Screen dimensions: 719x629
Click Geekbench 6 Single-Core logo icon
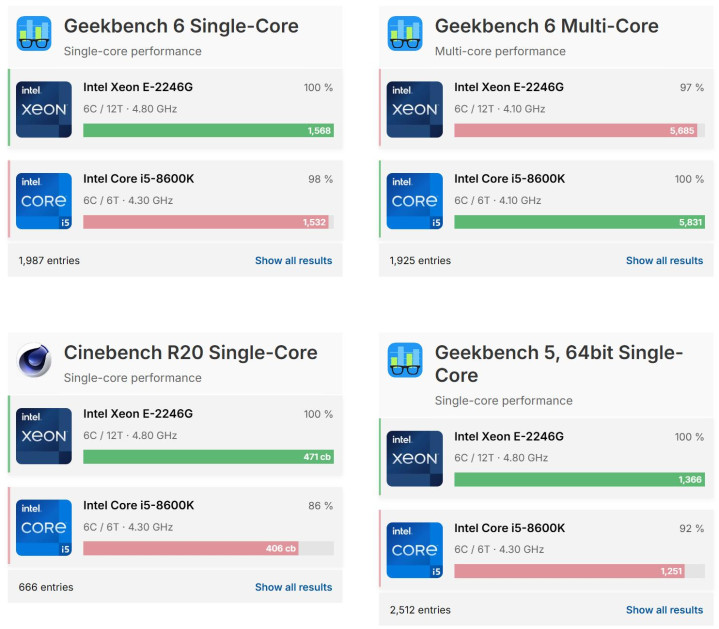[x=34, y=34]
